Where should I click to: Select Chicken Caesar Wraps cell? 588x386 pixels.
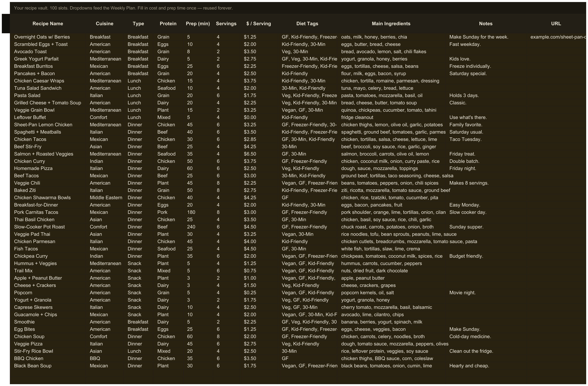pyautogui.click(x=48, y=81)
